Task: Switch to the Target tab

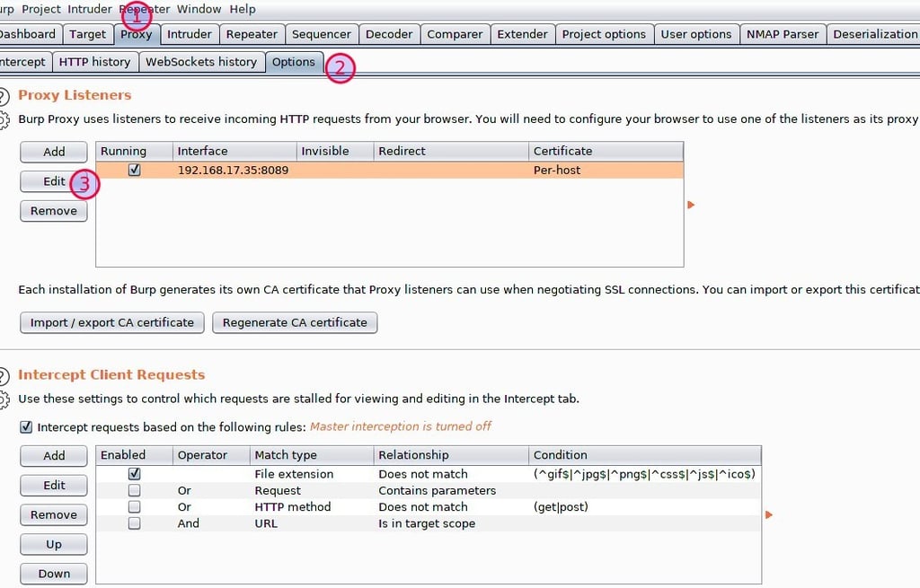Action: 87,34
